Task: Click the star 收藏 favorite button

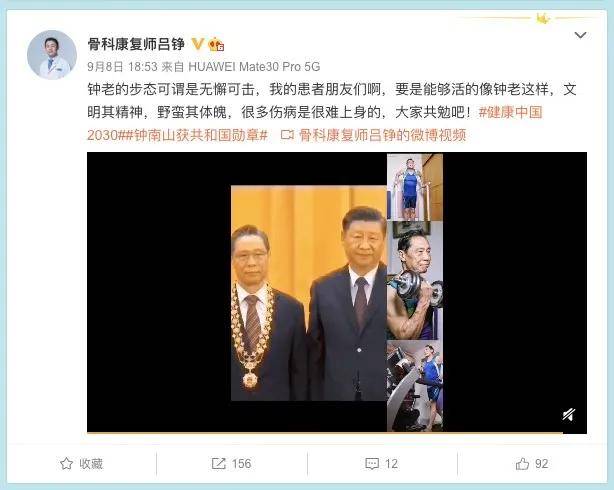Action: [81, 464]
